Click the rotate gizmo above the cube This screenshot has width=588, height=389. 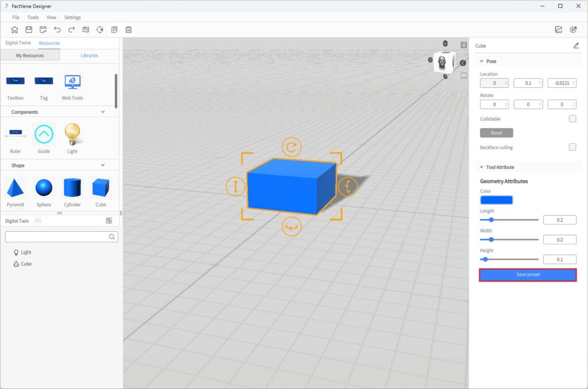click(x=292, y=147)
